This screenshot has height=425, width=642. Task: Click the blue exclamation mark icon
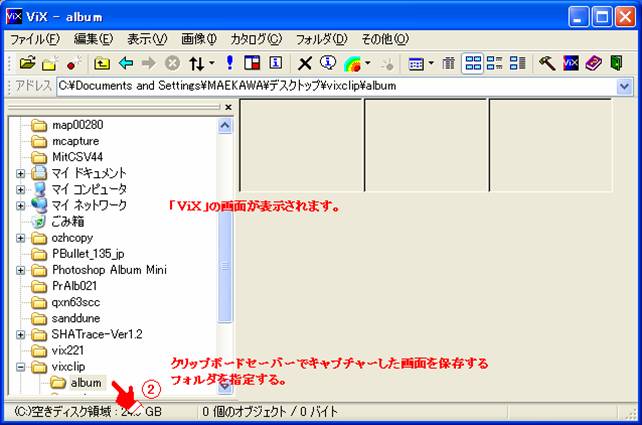(x=229, y=63)
